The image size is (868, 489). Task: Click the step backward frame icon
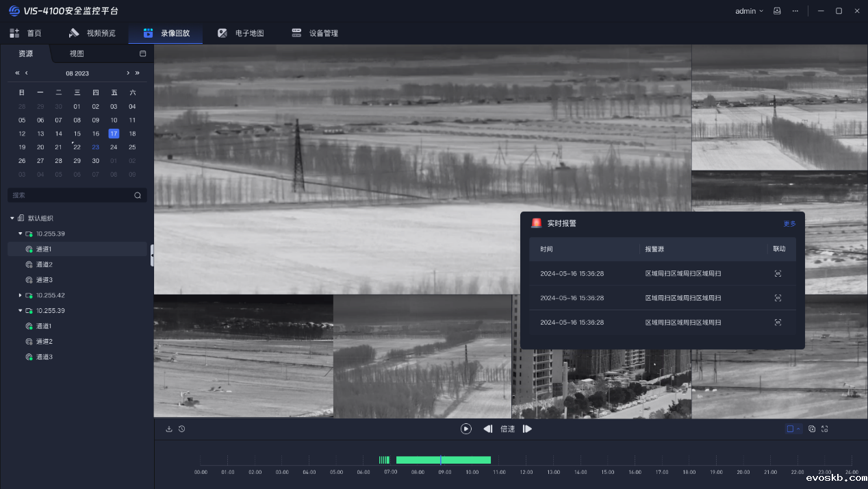click(x=488, y=429)
